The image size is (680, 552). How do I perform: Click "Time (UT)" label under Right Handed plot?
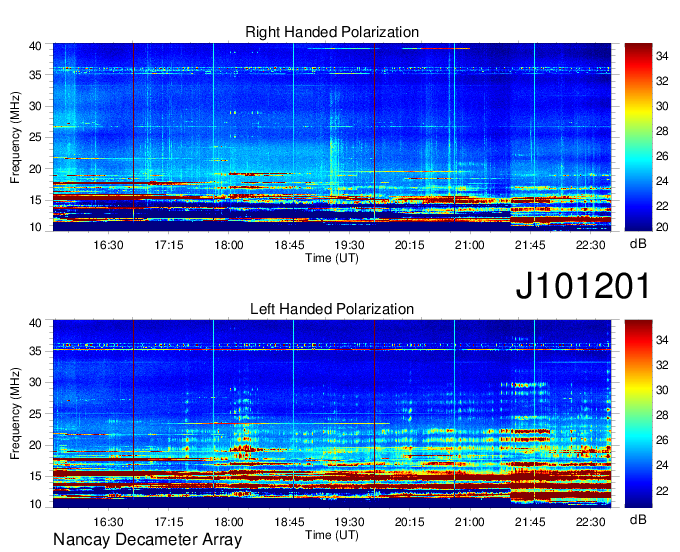click(x=332, y=258)
